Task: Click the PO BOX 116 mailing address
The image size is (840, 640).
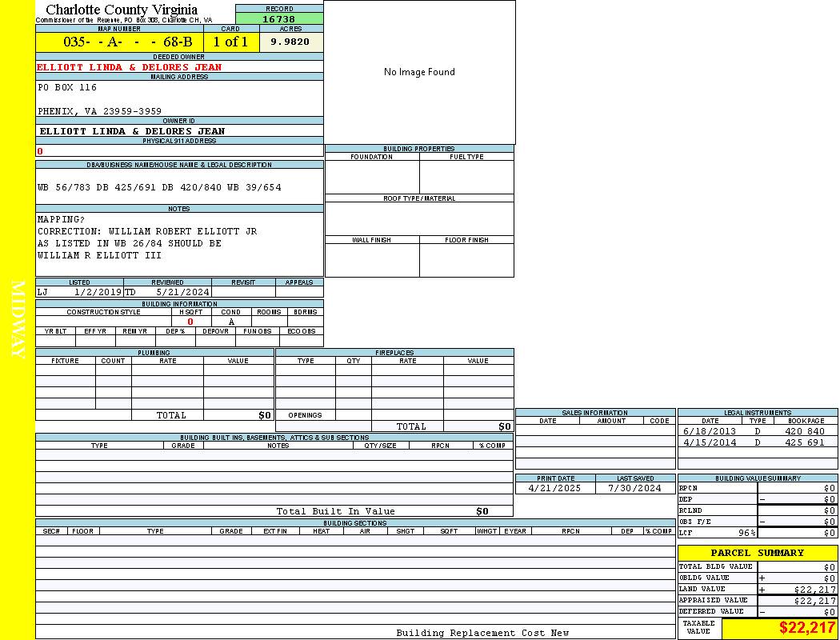Action: [67, 87]
